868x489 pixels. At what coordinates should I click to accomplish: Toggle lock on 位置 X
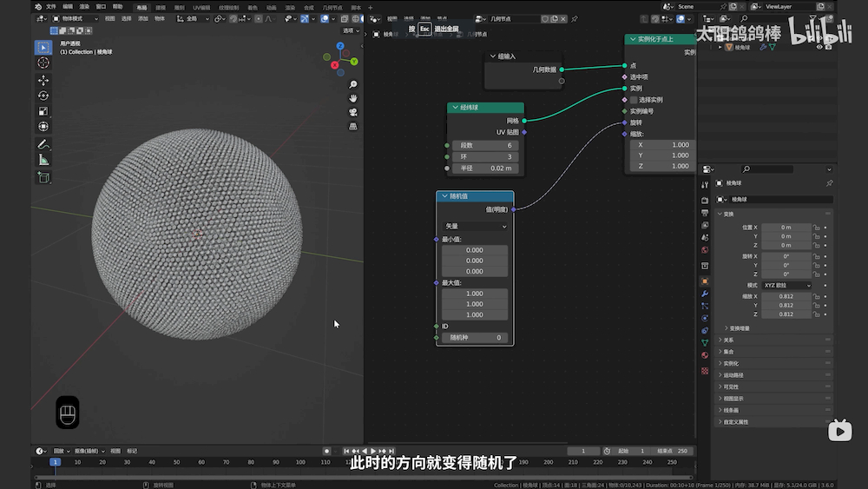(x=816, y=228)
